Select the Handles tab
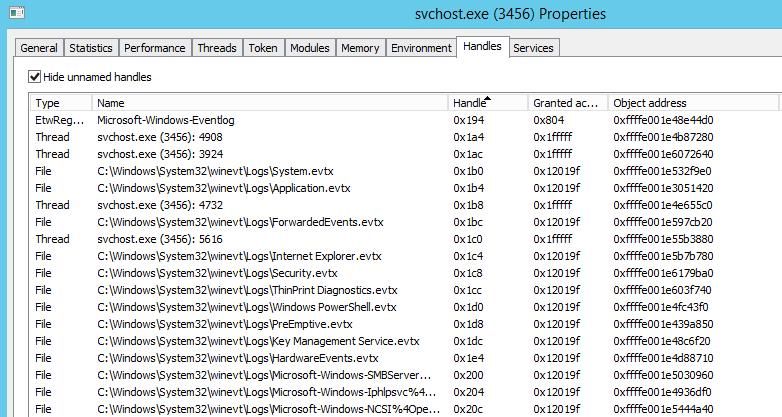 [x=482, y=46]
